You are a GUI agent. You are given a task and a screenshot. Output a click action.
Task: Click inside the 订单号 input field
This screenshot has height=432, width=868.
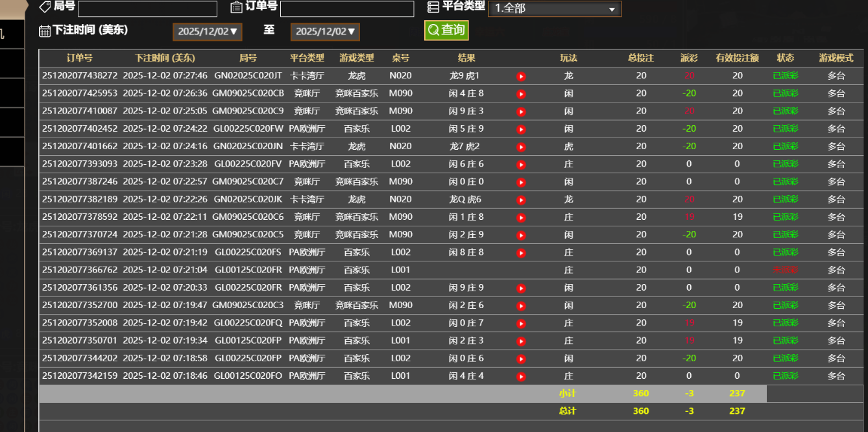coord(348,8)
